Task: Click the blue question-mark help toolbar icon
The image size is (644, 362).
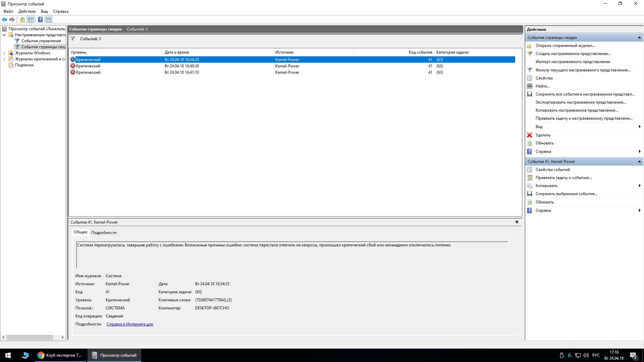Action: [40, 20]
